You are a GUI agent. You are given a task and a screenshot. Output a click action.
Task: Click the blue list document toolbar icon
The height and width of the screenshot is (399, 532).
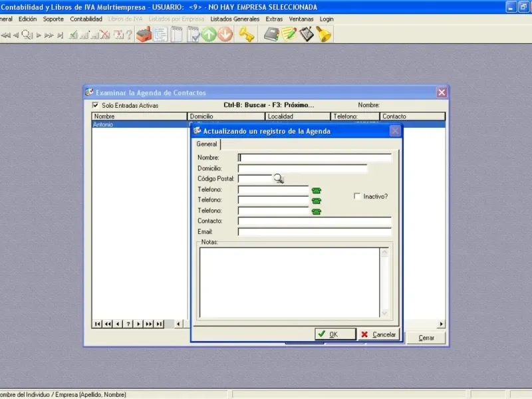pos(160,35)
